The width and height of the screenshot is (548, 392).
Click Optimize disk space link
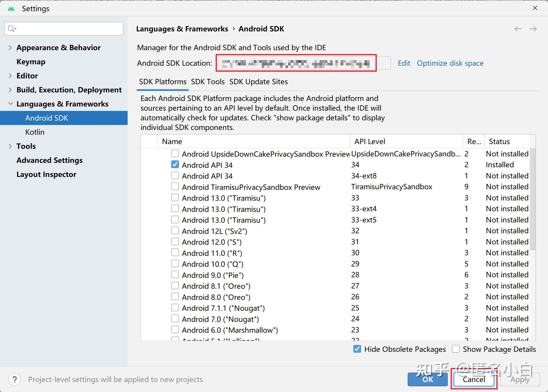450,63
